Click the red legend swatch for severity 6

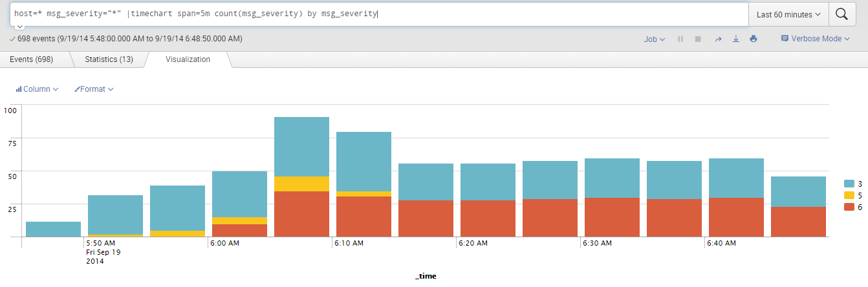click(x=849, y=207)
